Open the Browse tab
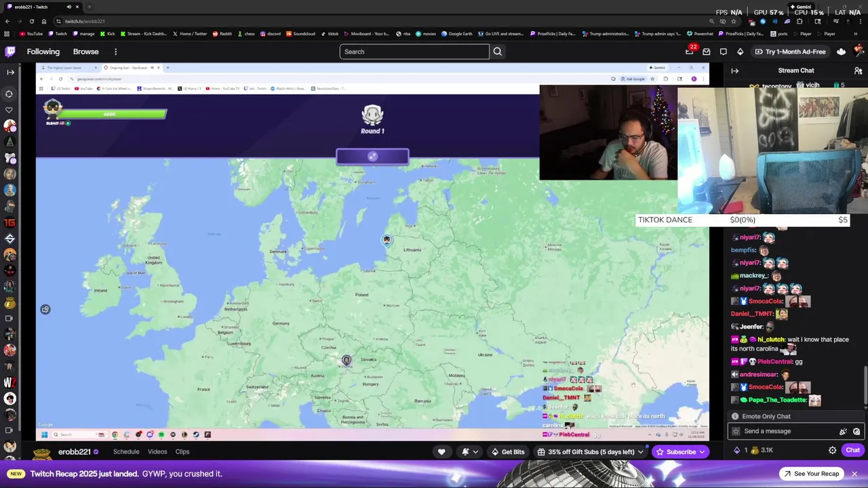The height and width of the screenshot is (488, 868). tap(86, 52)
